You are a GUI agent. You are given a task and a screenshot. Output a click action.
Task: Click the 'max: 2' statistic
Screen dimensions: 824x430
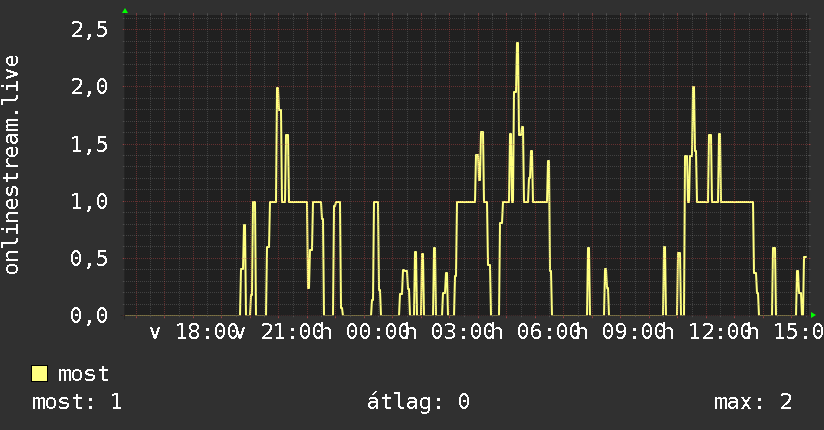coord(753,402)
